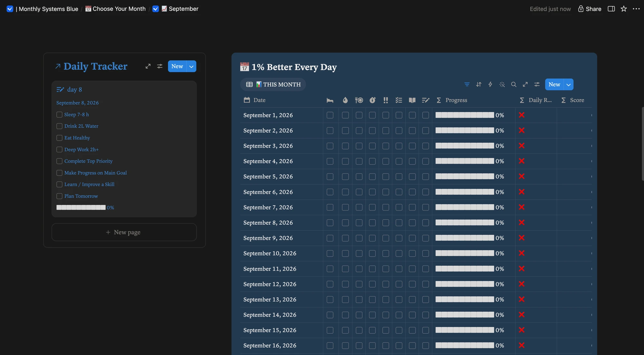Viewport: 644px width, 355px height.
Task: Click the sleep bed column header icon
Action: tap(330, 100)
